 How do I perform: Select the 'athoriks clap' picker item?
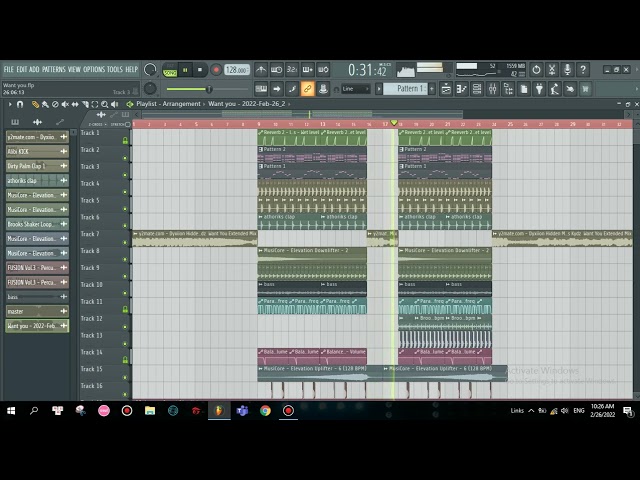point(37,180)
